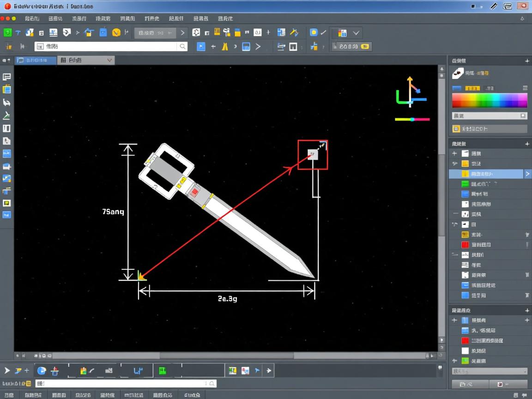Image resolution: width=532 pixels, height=399 pixels.
Task: Open the chevron dropdown at top toolbar's right end
Action: pyautogui.click(x=356, y=33)
